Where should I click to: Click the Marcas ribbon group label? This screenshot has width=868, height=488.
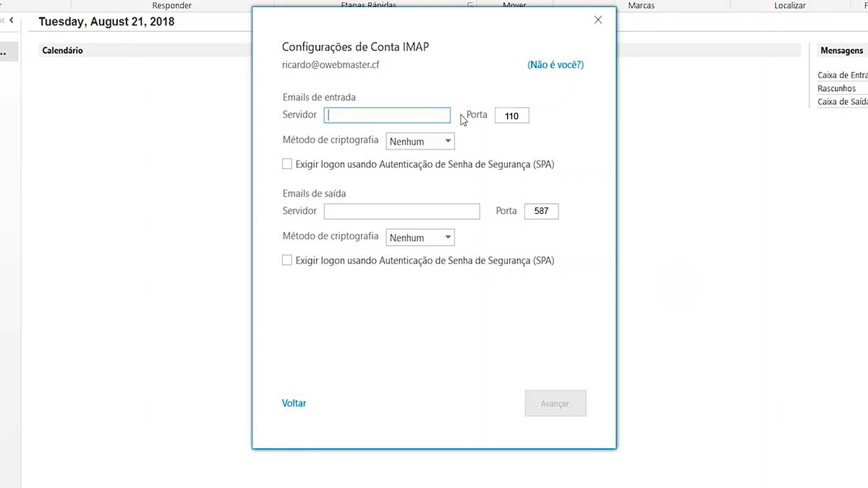(x=641, y=5)
